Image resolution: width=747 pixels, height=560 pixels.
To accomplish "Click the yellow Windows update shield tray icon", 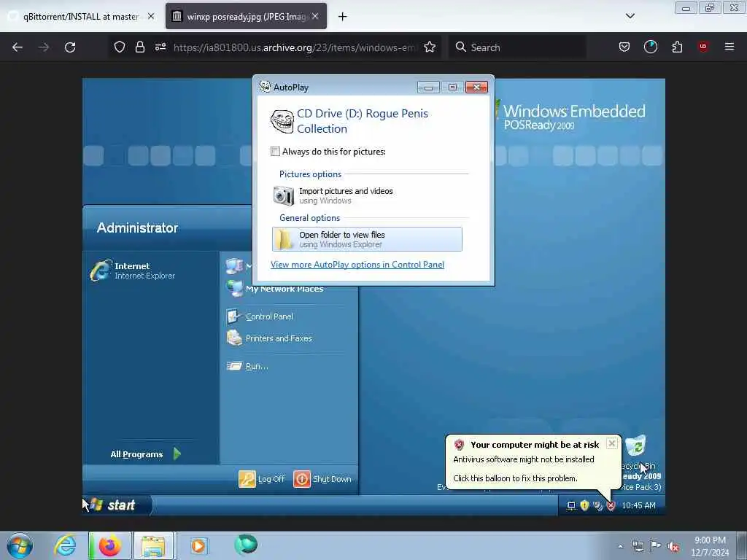I will click(584, 506).
